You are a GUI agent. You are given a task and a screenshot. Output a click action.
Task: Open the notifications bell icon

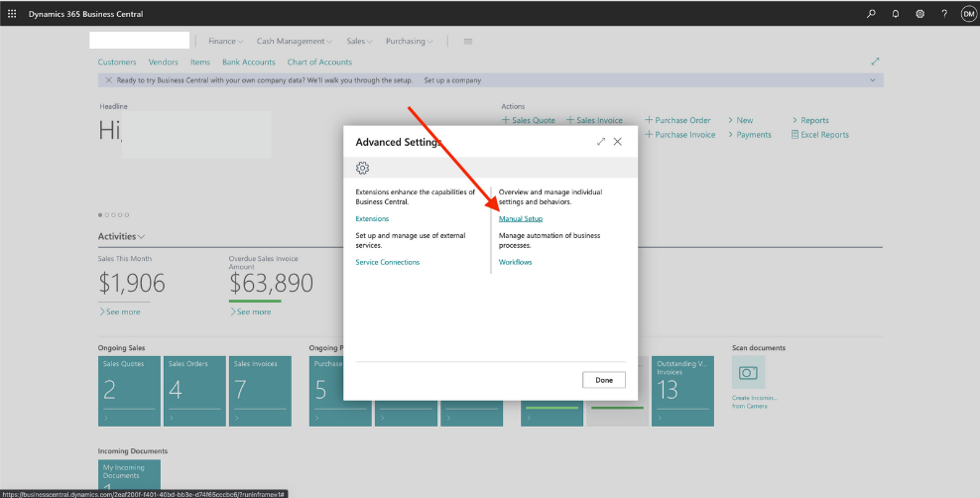pos(896,14)
